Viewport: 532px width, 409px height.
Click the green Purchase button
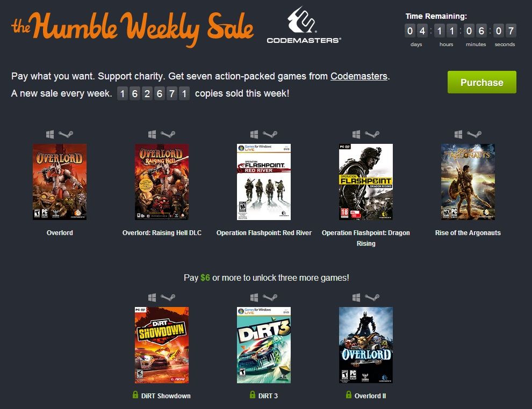482,82
